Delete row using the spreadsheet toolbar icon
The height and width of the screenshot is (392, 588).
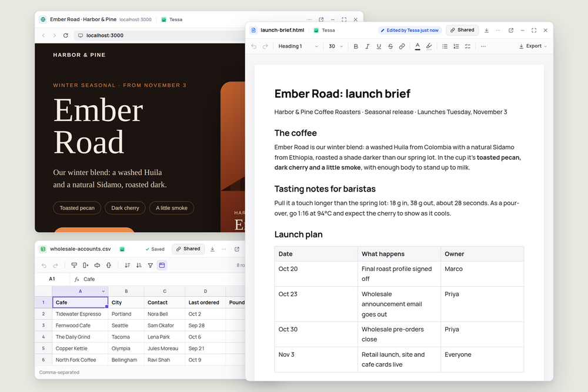click(97, 265)
